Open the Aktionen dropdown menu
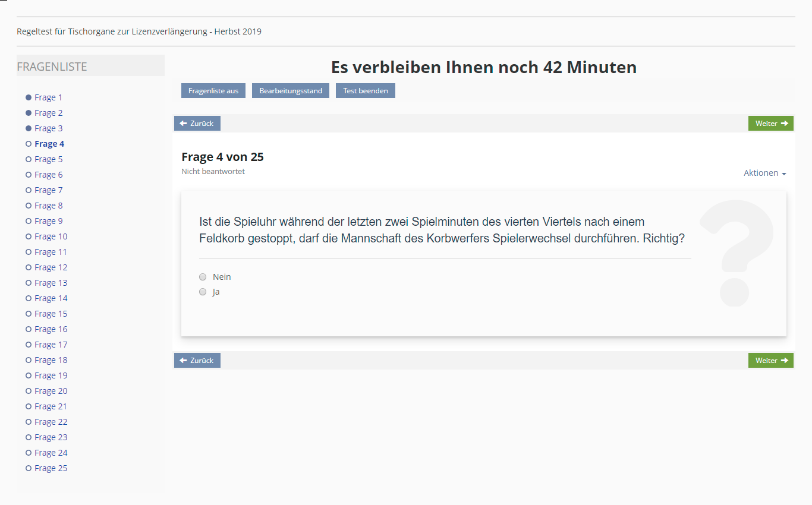Screen dimensions: 812x505 click(764, 173)
